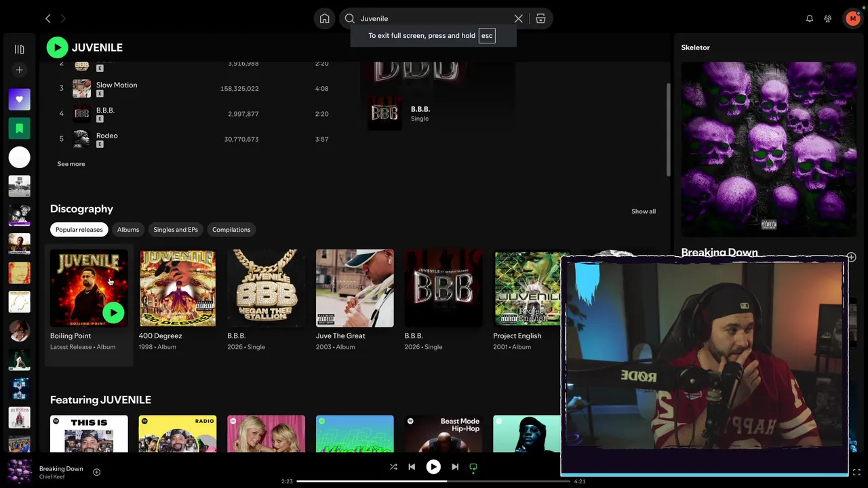Open Your Episodes bookmark in sidebar
868x488 pixels.
[20, 128]
